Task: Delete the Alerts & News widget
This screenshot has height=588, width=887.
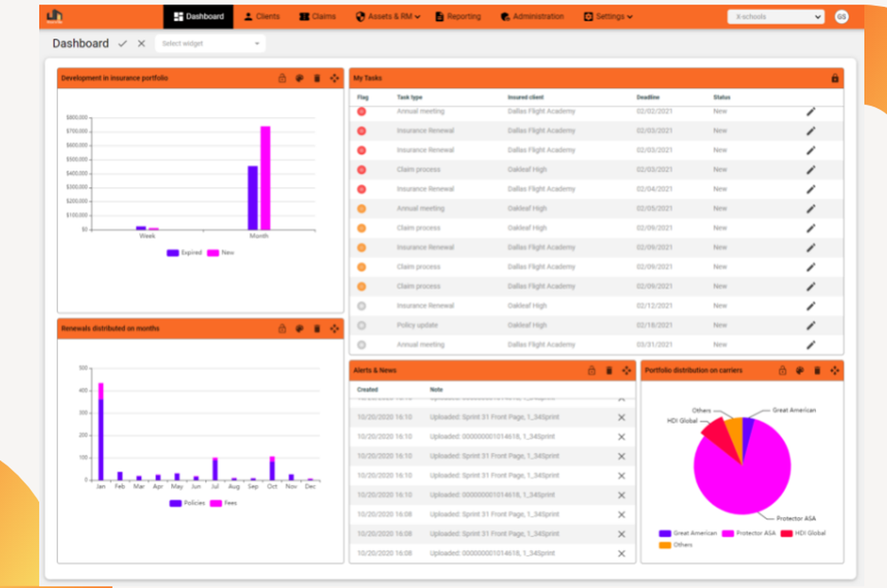Action: pyautogui.click(x=608, y=371)
